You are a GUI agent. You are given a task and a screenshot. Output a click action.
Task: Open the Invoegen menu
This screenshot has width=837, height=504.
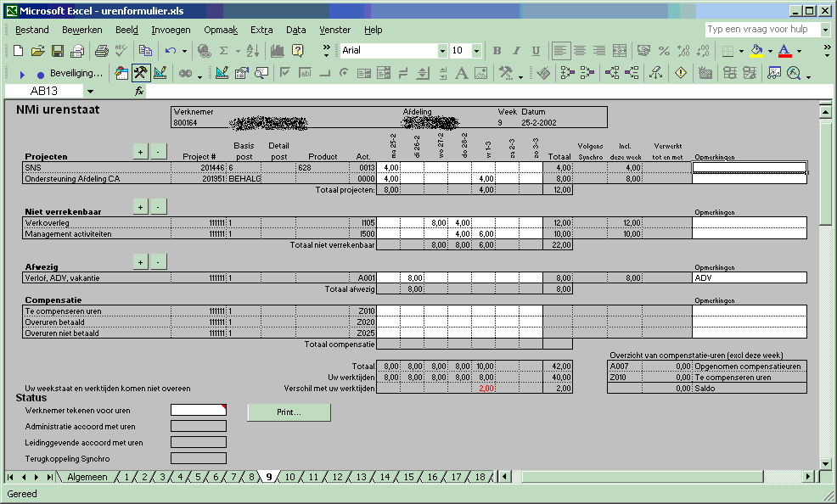pos(171,30)
